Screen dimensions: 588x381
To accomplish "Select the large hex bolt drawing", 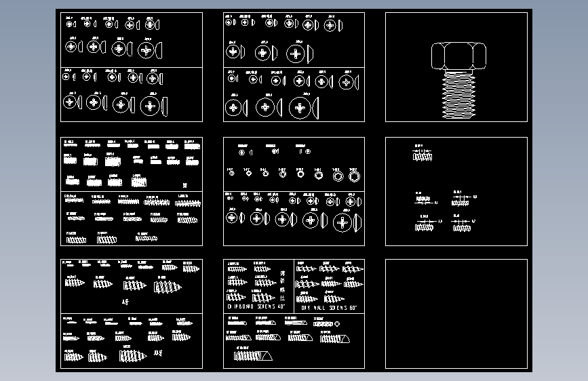I will (458, 81).
